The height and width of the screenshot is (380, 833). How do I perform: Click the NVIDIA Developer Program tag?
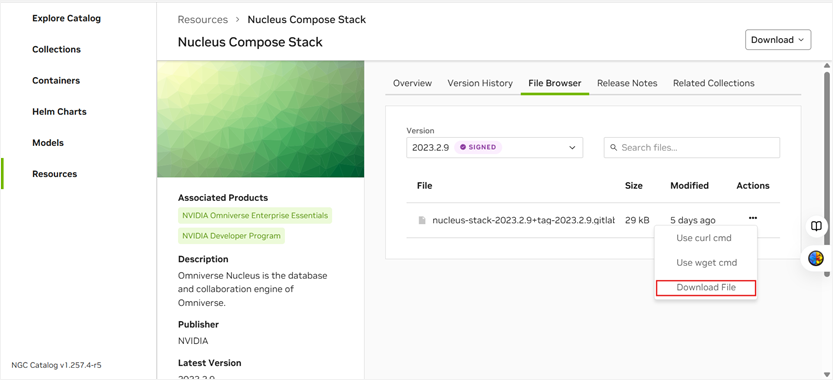[231, 236]
